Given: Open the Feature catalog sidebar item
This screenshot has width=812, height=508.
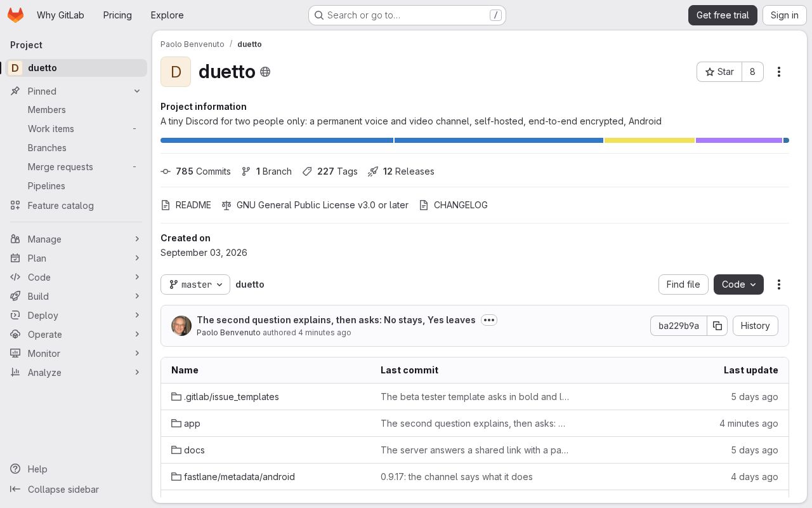Looking at the screenshot, I should 76,206.
